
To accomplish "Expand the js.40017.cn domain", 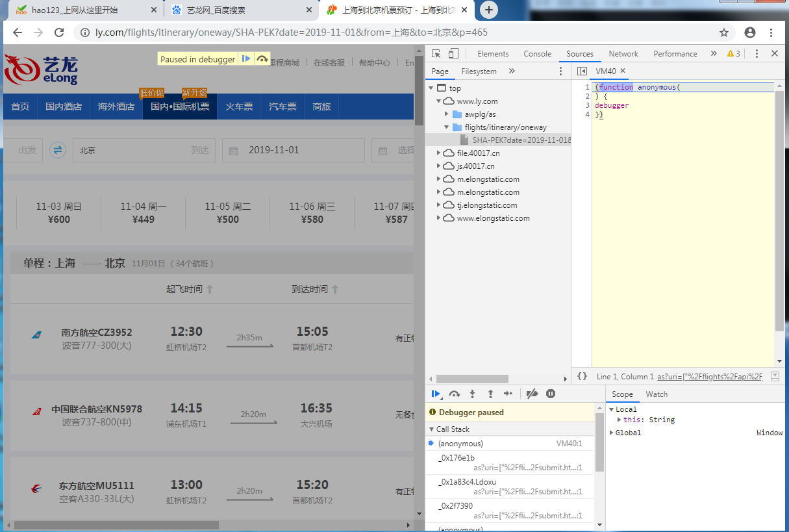I will click(438, 166).
